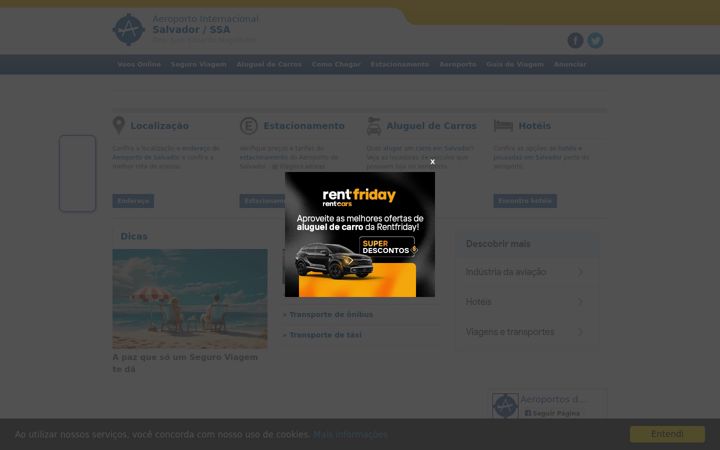Close the Rentfriday popup ad
This screenshot has width=720, height=450.
432,162
